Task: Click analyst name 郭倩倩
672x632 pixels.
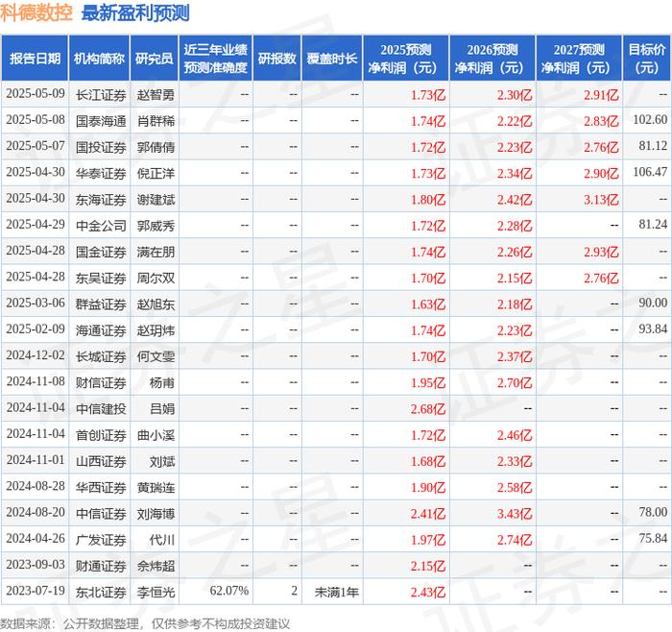Action: (156, 148)
